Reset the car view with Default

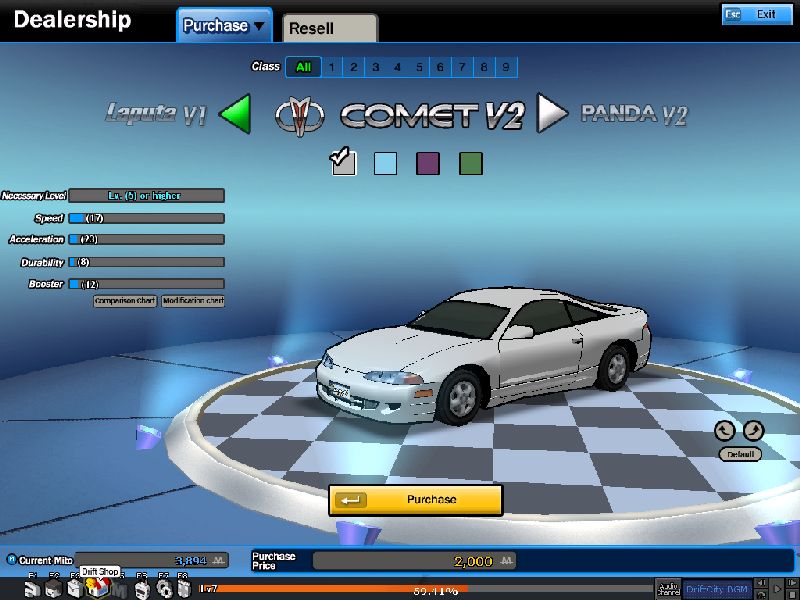tap(740, 454)
